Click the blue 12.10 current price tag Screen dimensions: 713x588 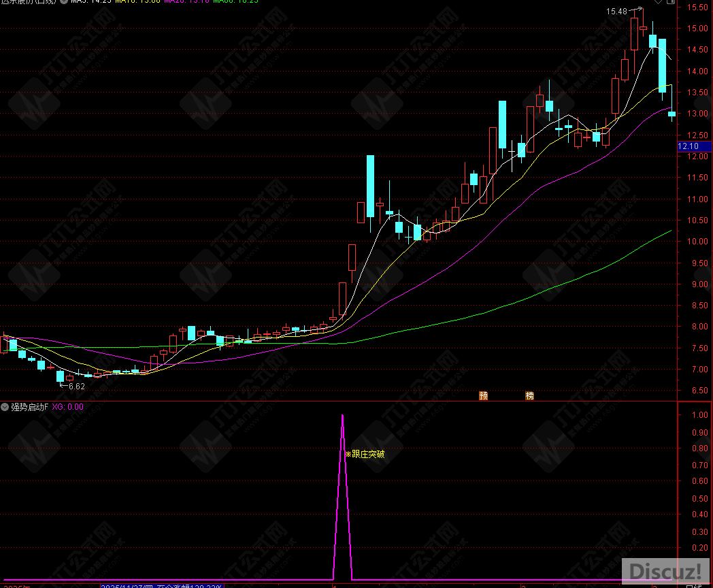(689, 146)
